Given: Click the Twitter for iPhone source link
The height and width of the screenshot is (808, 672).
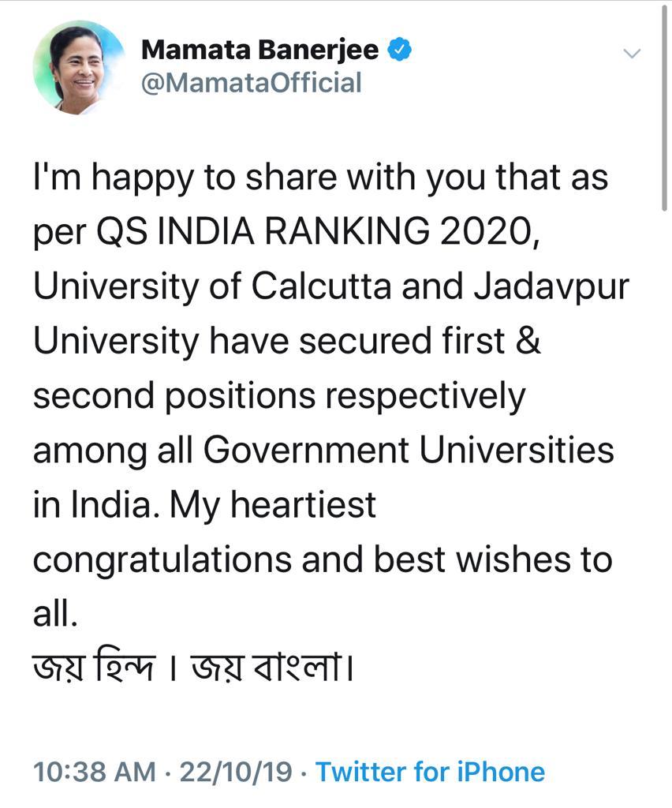Looking at the screenshot, I should point(430,772).
